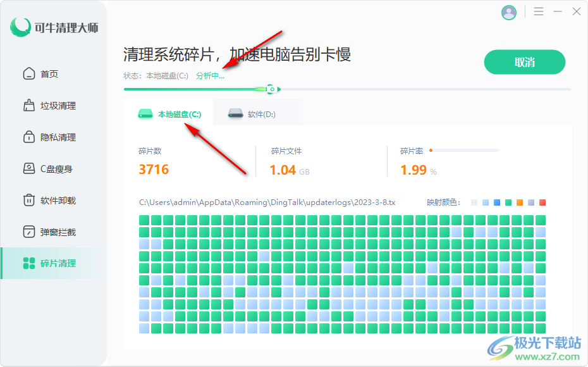Viewport: 588px width, 367px height.
Task: Click the 分析中... status text
Action: click(x=210, y=76)
